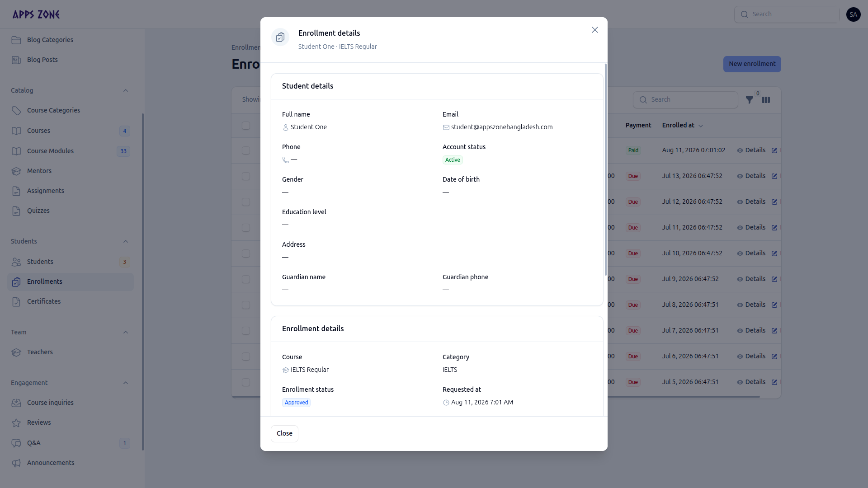The height and width of the screenshot is (488, 868).
Task: Click the Course inquiries inbox icon
Action: click(x=16, y=403)
